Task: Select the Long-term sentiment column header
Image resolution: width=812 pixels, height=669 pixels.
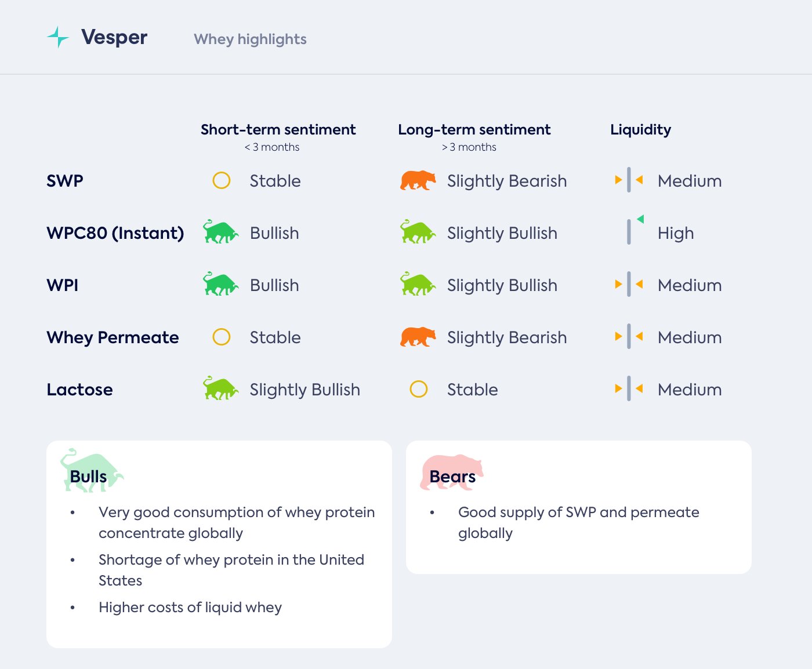Action: pyautogui.click(x=474, y=129)
